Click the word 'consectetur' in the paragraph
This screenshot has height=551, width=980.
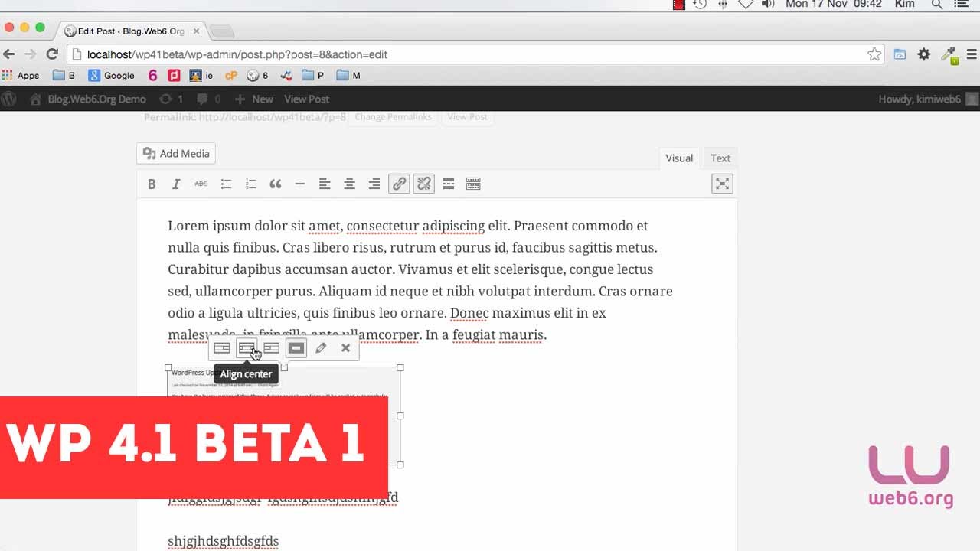383,226
